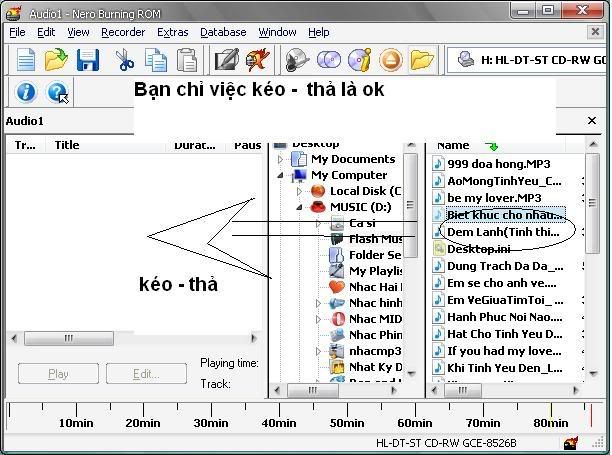The height and width of the screenshot is (455, 612).
Task: Open the Help menu
Action: 318,32
